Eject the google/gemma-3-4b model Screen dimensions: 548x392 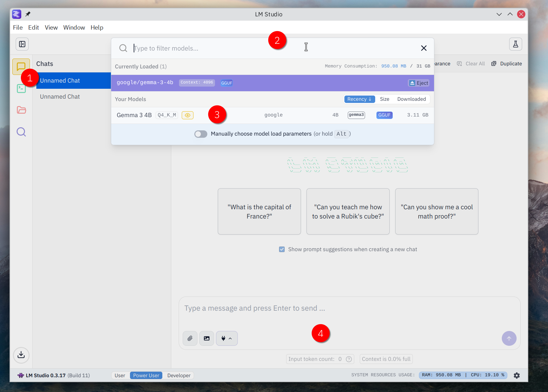[x=419, y=83]
